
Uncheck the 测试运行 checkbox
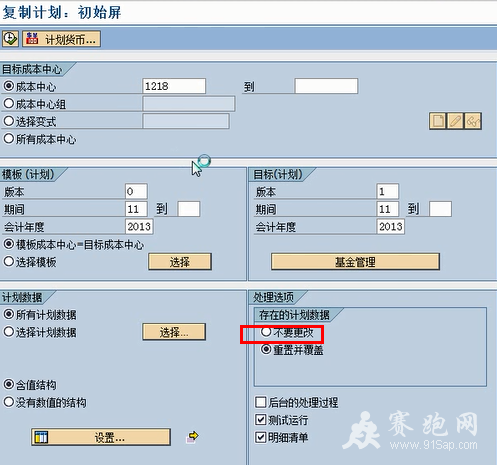click(261, 419)
